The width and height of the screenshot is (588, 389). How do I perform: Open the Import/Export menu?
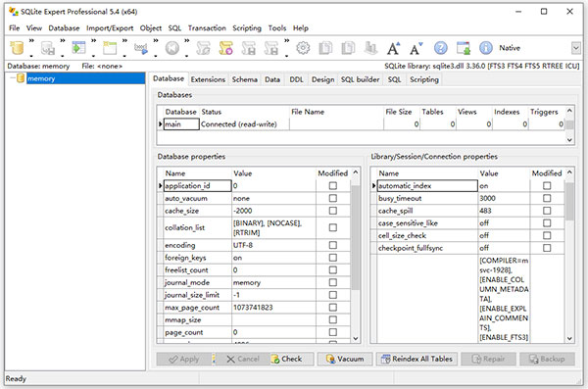point(110,28)
